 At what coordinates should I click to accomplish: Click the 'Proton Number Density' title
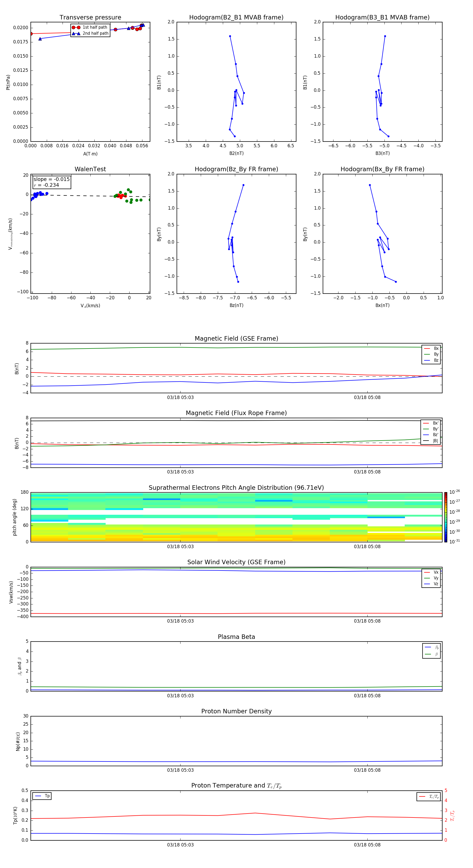pos(236,711)
